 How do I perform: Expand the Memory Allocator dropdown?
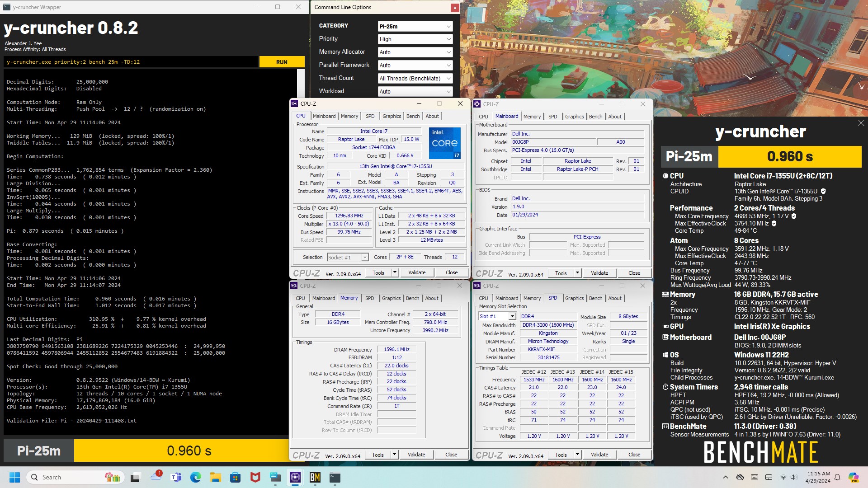pyautogui.click(x=415, y=52)
